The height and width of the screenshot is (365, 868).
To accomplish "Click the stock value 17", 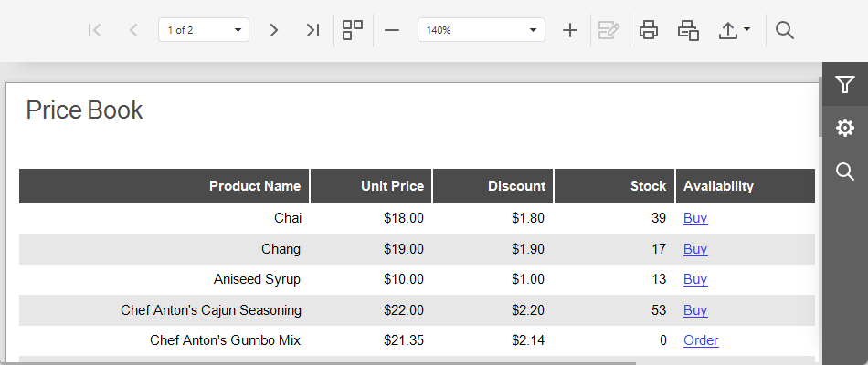I will (659, 249).
